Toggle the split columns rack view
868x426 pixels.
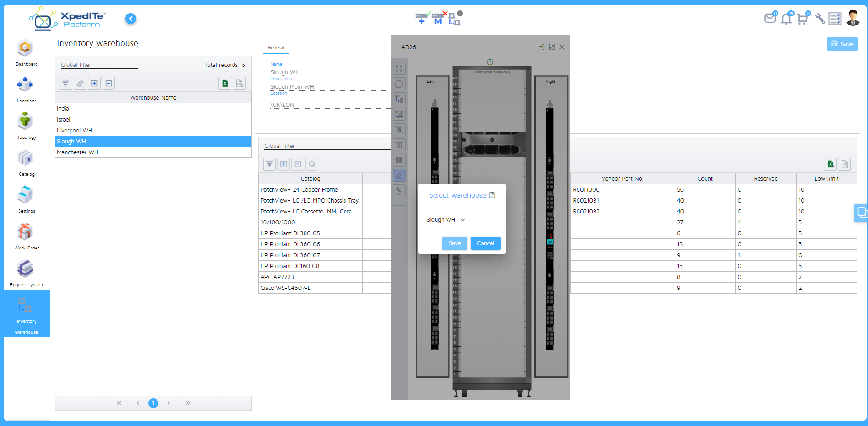coord(399,145)
